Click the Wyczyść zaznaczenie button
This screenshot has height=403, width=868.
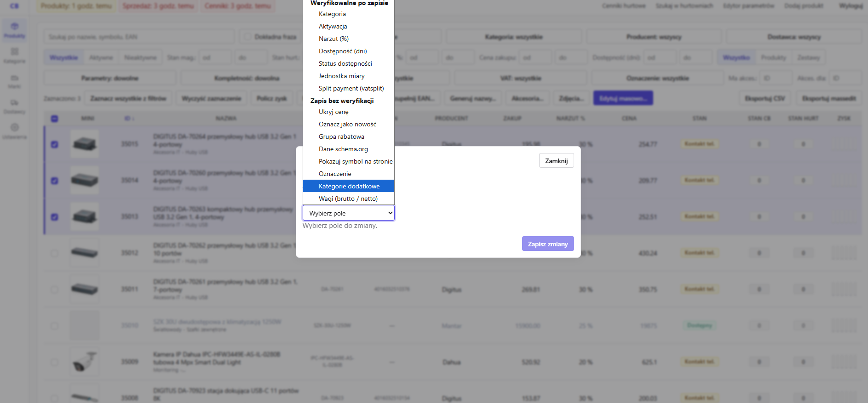tap(211, 98)
